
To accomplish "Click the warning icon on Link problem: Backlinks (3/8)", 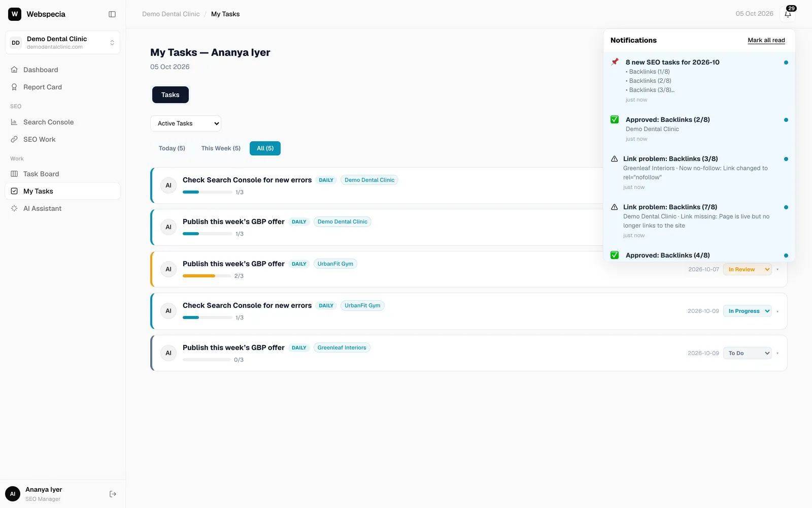I will pyautogui.click(x=614, y=158).
